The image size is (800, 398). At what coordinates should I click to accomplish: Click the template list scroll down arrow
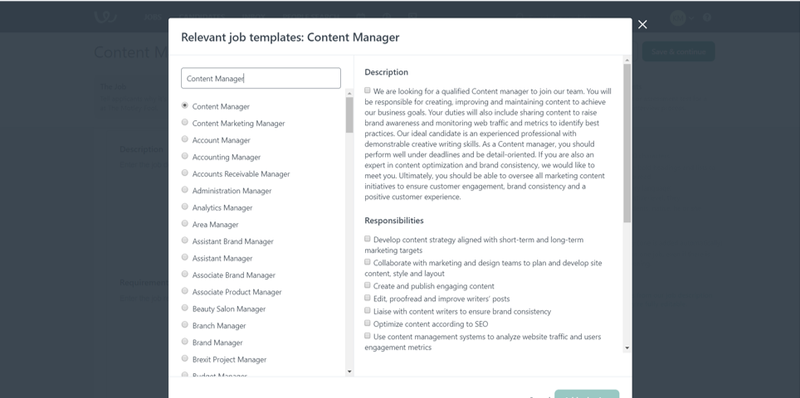click(x=349, y=371)
